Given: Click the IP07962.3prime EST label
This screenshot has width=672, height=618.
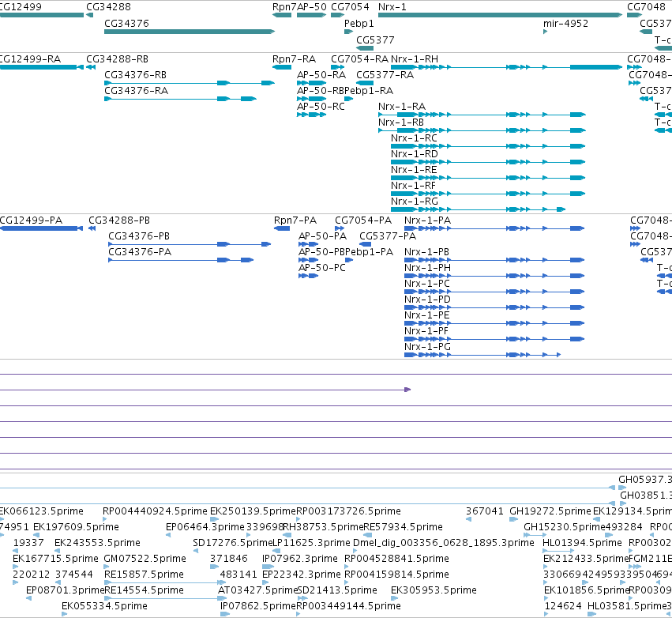Looking at the screenshot, I should coord(299,559).
